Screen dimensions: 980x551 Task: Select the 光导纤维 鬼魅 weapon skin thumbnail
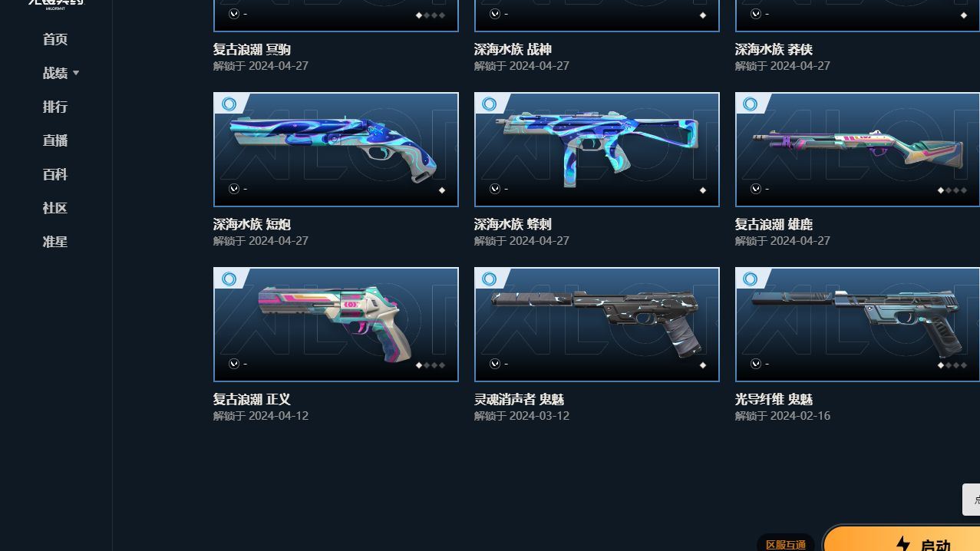pos(857,325)
